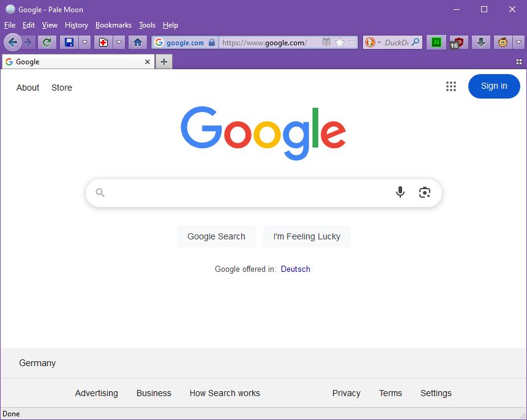Bookmark this page with the star
The width and height of the screenshot is (527, 420).
tap(340, 42)
